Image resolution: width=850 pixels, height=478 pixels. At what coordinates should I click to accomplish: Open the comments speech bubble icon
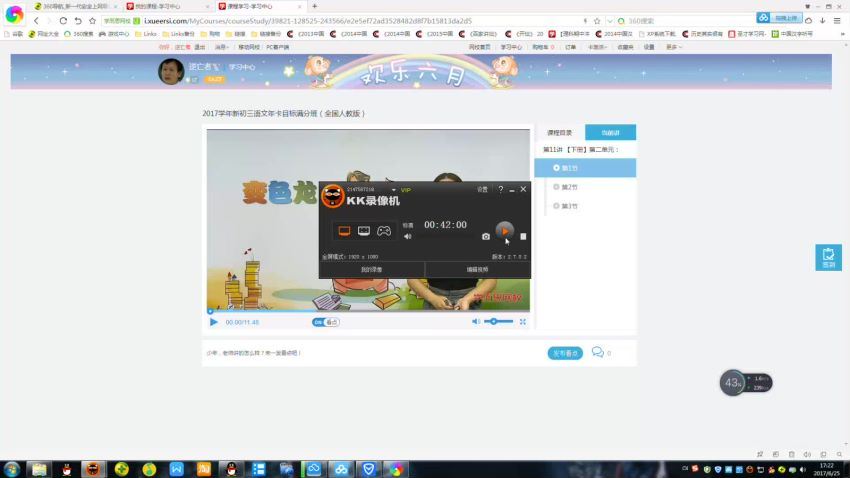pos(597,352)
